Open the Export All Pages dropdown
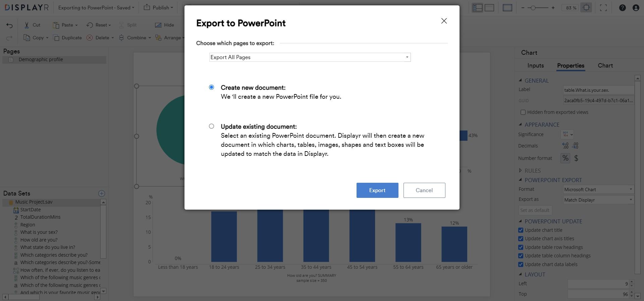Screen dimensions: 644x301 pos(310,57)
